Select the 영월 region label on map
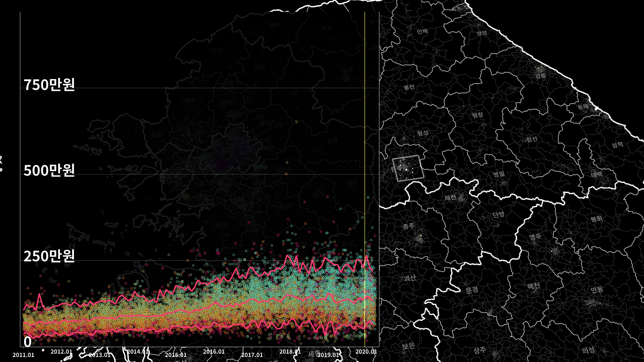644x362 pixels. (x=499, y=174)
